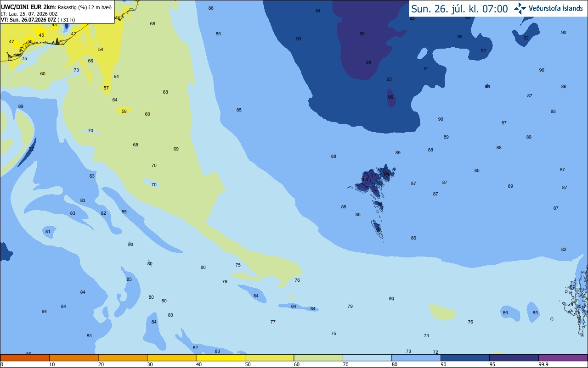Click the 50–60 pale yellow legend swatch

coord(269,357)
